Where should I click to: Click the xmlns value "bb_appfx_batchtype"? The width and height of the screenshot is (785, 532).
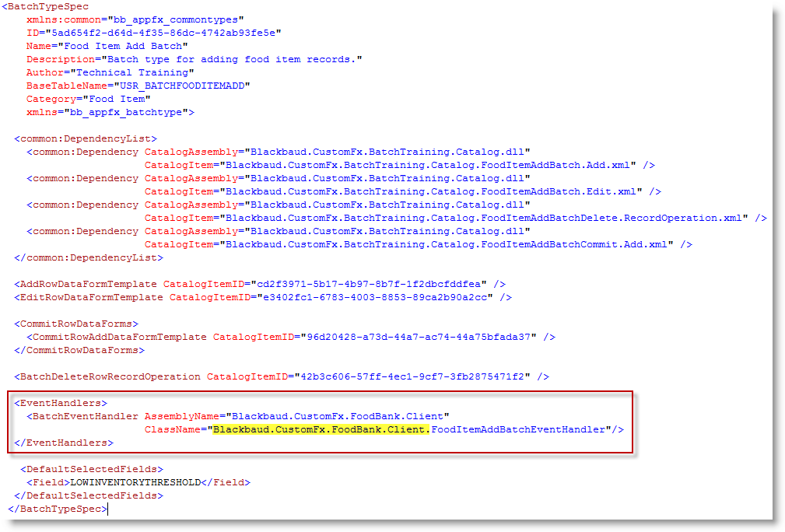[x=126, y=112]
